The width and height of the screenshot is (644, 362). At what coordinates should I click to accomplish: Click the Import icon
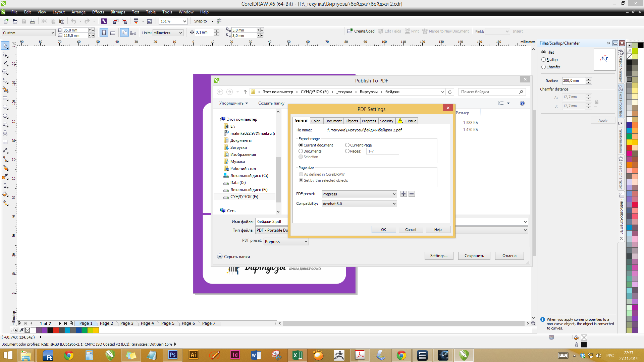pyautogui.click(x=115, y=21)
